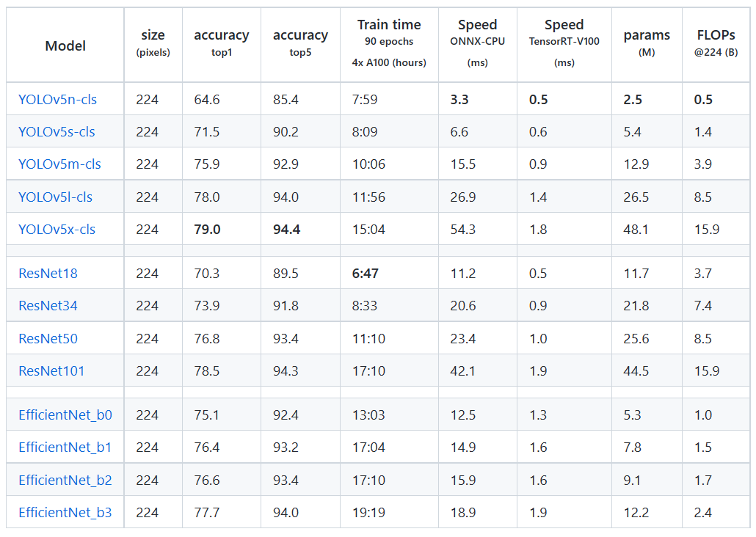Click the ResNet18 link
The image size is (756, 537).
click(48, 274)
